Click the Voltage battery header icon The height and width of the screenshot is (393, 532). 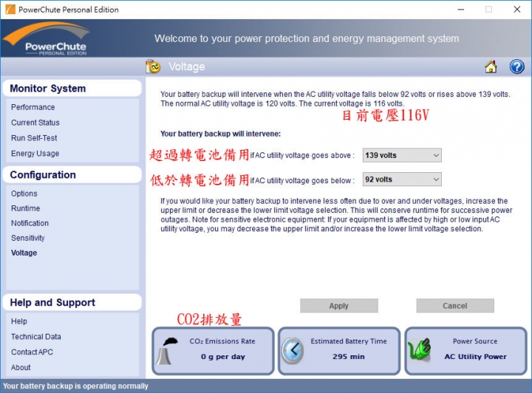(153, 66)
